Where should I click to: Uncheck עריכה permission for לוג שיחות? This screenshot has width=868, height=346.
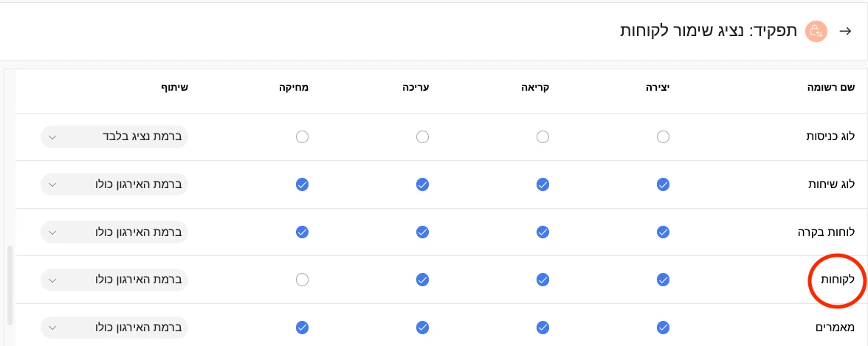(422, 184)
